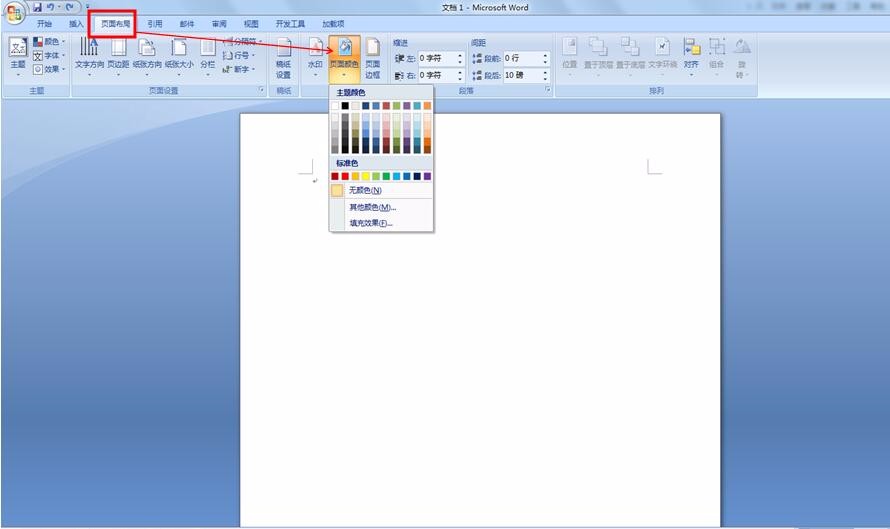Image resolution: width=890 pixels, height=529 pixels.
Task: Switch to the 审阅 Review tab
Action: (219, 24)
